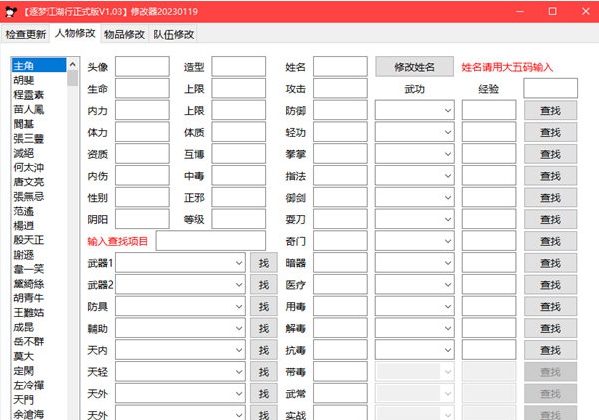The width and height of the screenshot is (599, 420).
Task: Select 張三豐 in the character list
Action: 39,138
